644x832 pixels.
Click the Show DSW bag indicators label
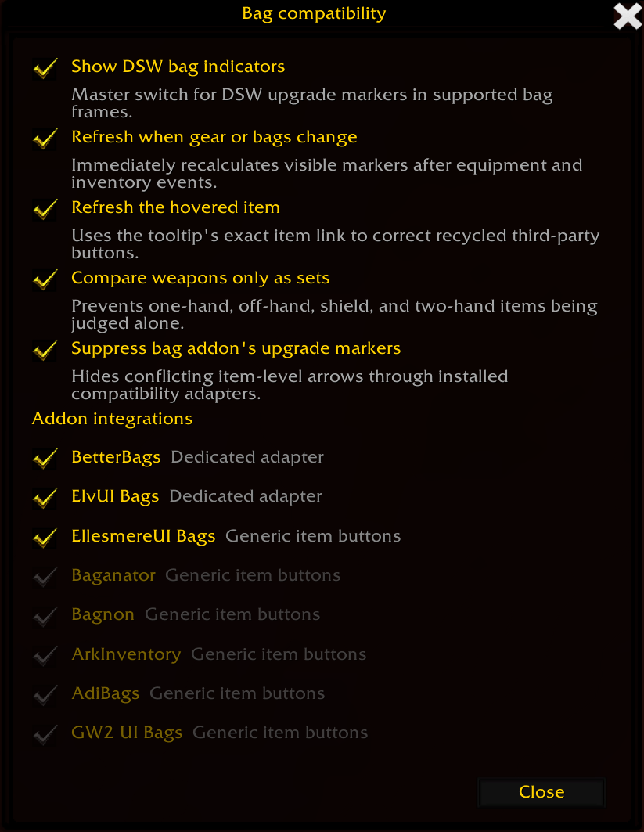click(x=178, y=67)
